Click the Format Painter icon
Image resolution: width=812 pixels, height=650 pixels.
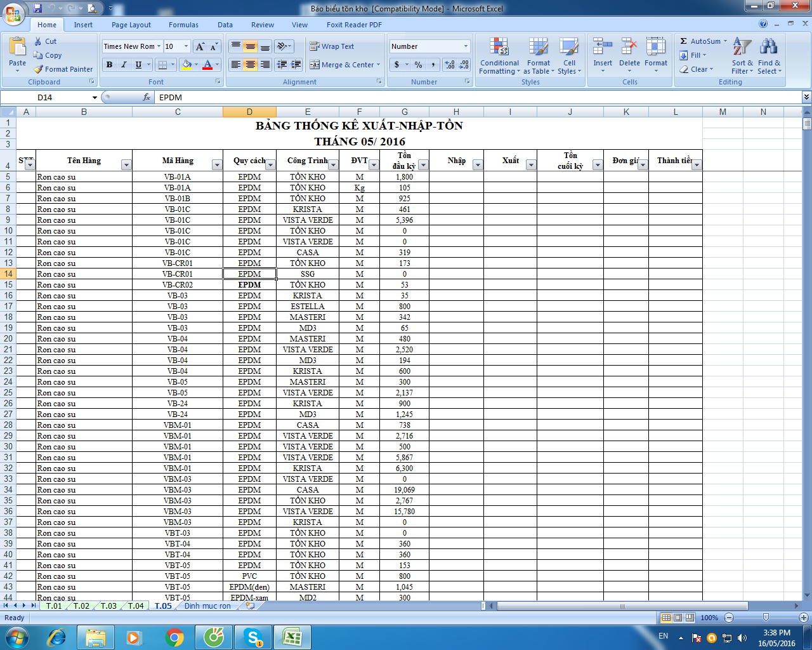tap(39, 69)
